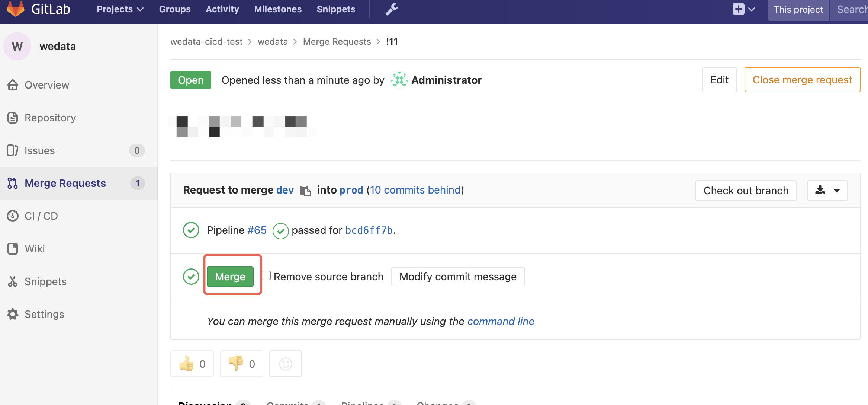The width and height of the screenshot is (868, 405).
Task: Open CI / CD from sidebar
Action: [x=41, y=216]
